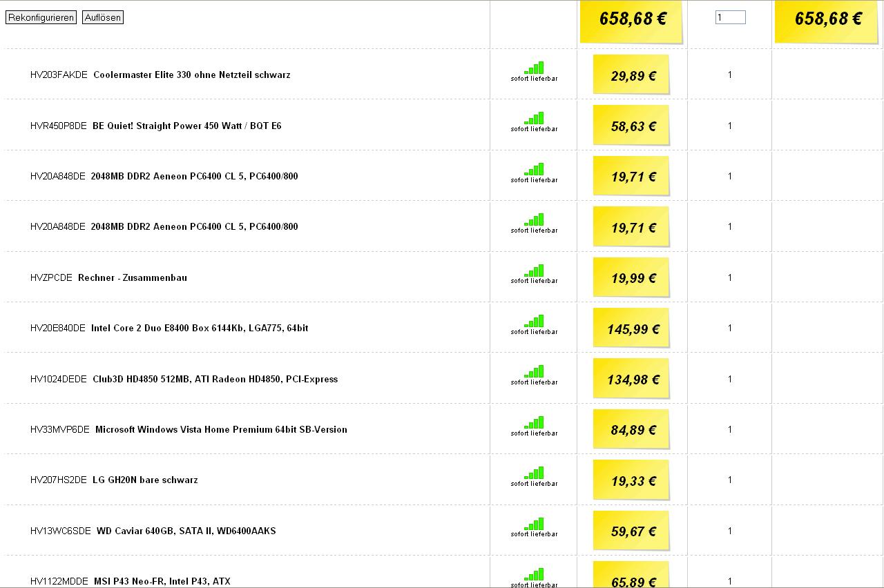
Task: Click availability bars icon for BE Quiet! Straight Power
Action: click(x=534, y=122)
